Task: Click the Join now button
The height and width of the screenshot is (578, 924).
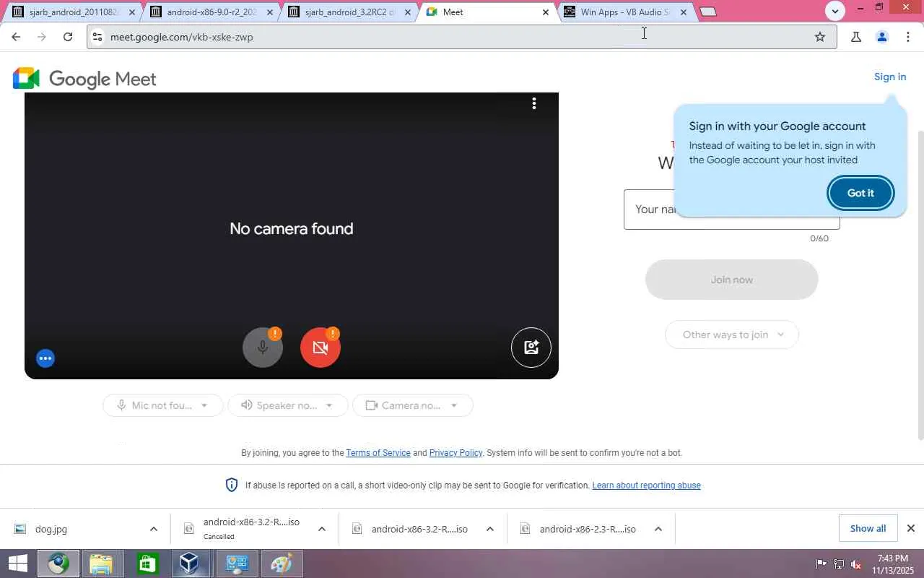Action: click(732, 280)
